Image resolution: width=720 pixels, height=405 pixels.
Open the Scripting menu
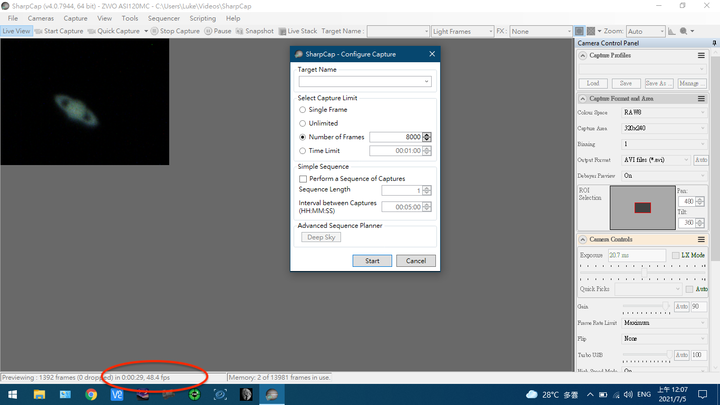click(202, 18)
